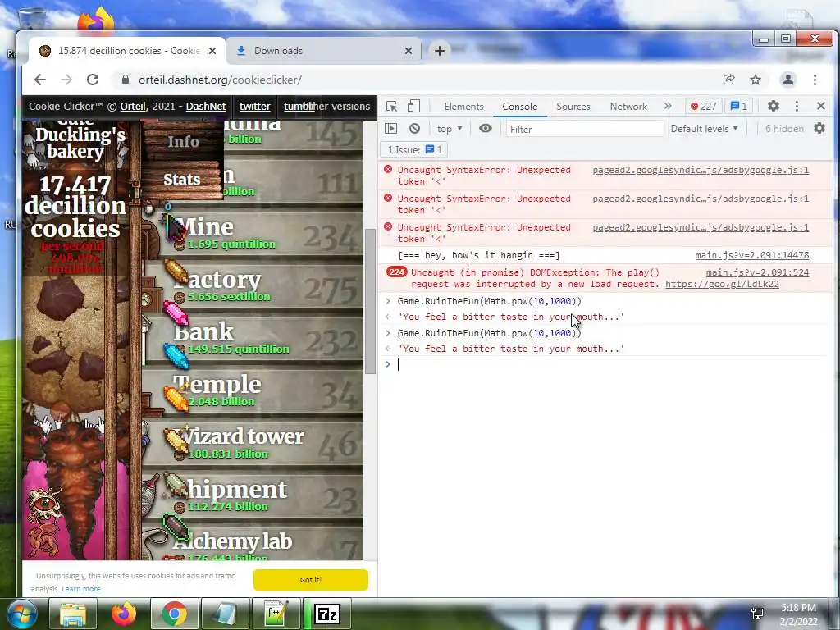840x630 pixels.
Task: Clear the console with the ban icon
Action: coord(414,129)
